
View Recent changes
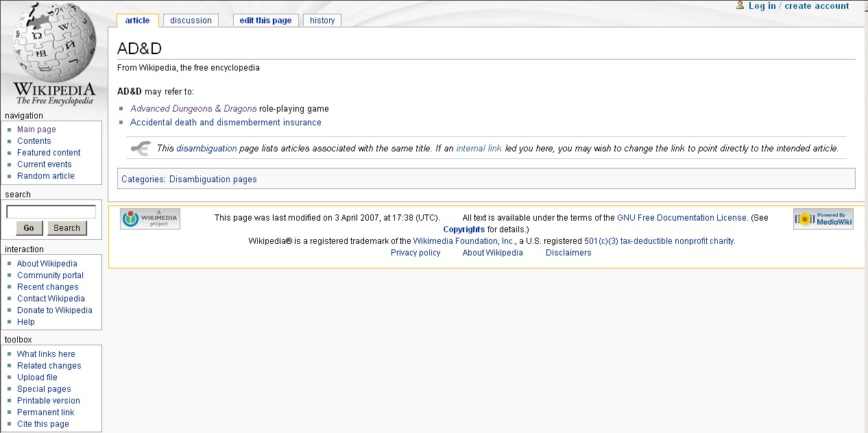[48, 287]
